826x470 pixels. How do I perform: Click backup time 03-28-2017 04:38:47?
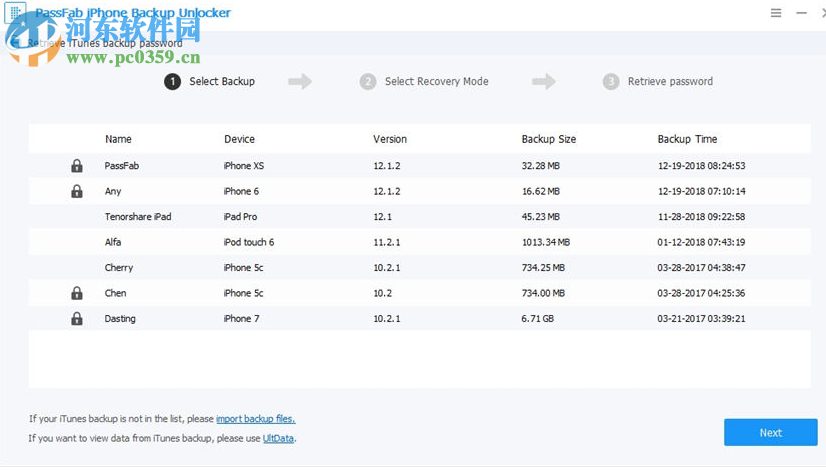pyautogui.click(x=701, y=268)
